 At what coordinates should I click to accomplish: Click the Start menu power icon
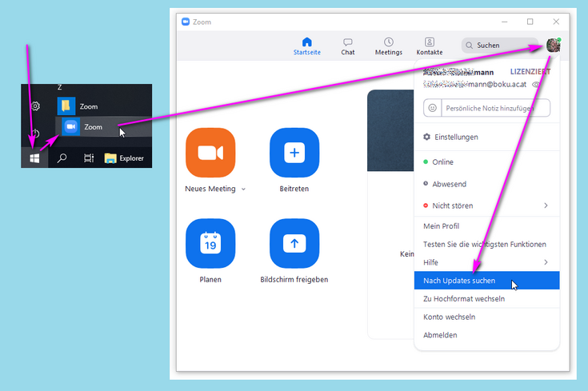click(x=35, y=133)
